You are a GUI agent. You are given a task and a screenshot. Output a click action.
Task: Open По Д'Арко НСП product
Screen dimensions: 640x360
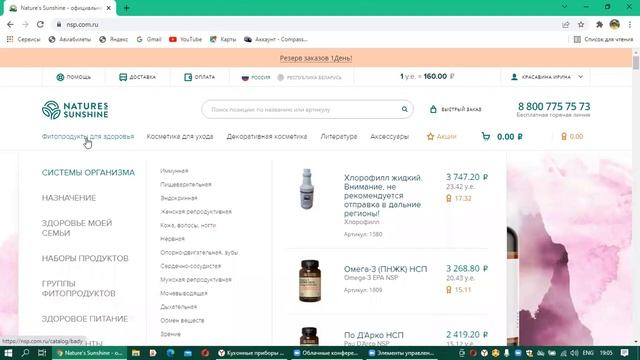pos(373,335)
